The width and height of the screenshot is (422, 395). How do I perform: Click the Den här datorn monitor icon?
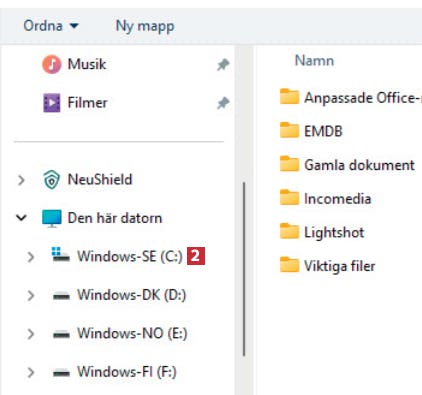[x=52, y=218]
